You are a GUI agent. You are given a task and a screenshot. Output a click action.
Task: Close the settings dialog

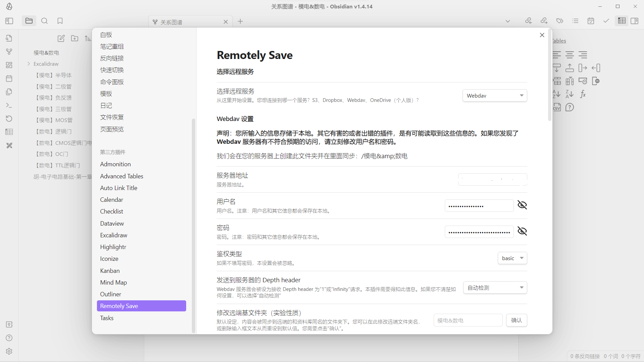[x=542, y=35]
